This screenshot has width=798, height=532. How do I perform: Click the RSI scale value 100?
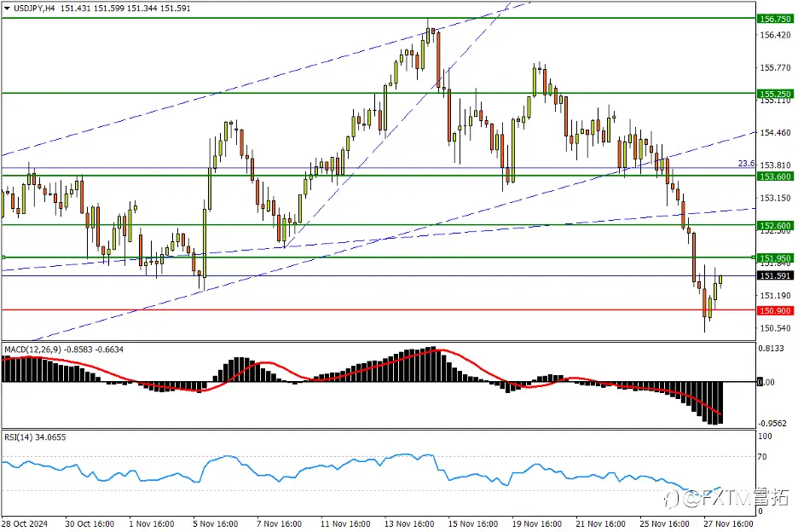tap(765, 437)
